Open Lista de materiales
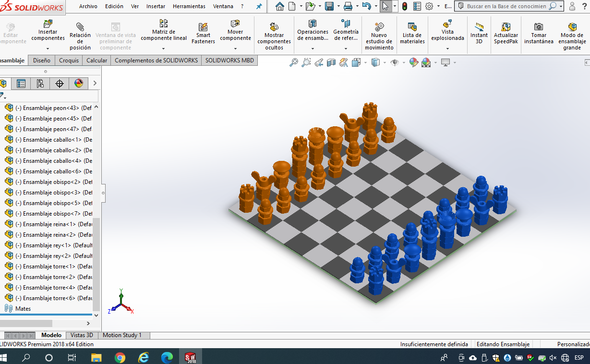This screenshot has height=364, width=590. click(x=412, y=33)
